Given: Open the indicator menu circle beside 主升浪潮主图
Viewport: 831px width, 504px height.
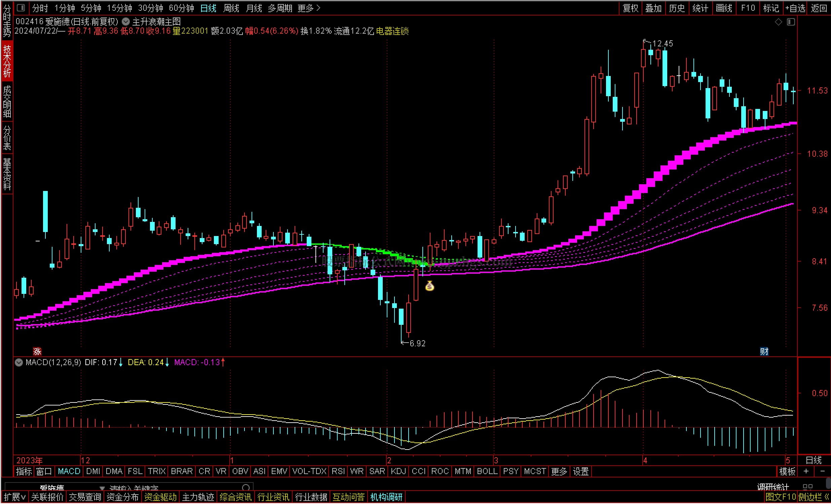Looking at the screenshot, I should (126, 22).
